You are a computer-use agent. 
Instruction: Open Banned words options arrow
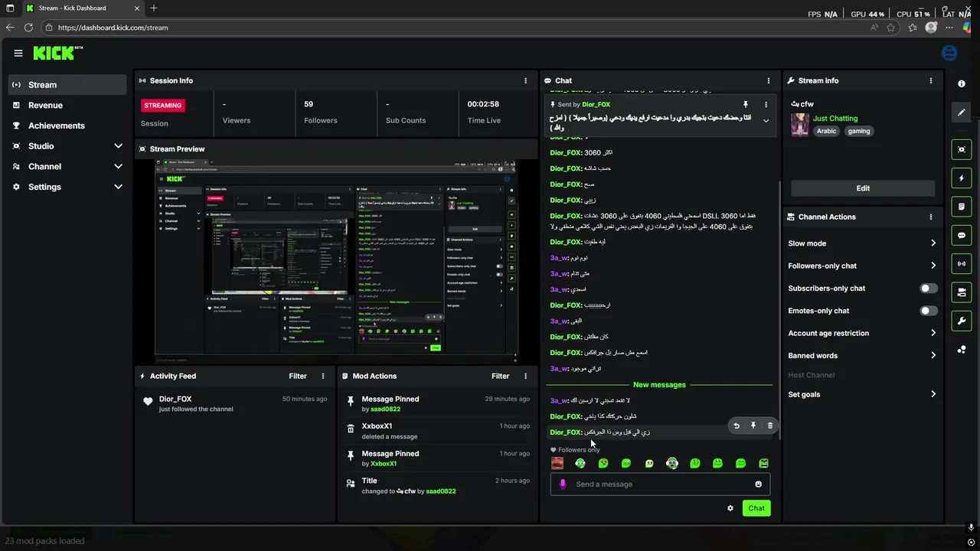click(x=933, y=355)
